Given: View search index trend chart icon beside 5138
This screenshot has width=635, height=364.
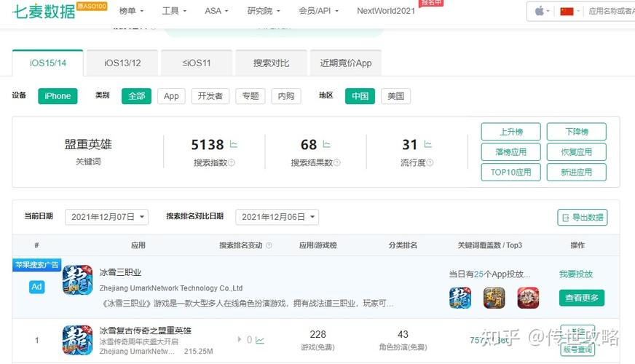Looking at the screenshot, I should click(234, 144).
